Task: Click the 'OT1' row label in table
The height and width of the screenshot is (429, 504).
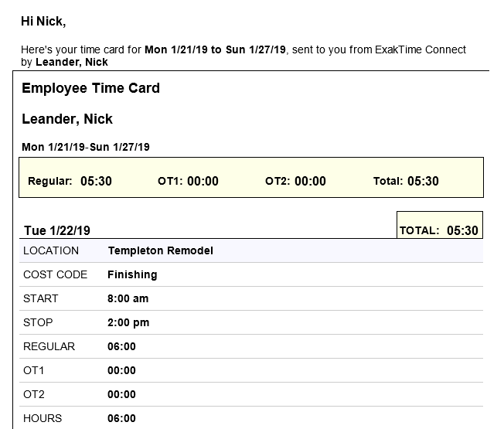Action: [x=33, y=370]
